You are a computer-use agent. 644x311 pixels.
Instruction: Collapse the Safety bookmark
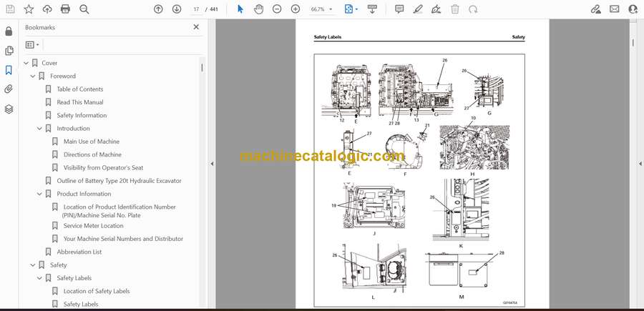33,265
